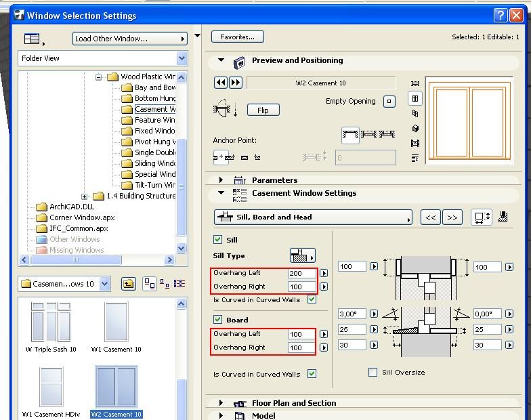Click the Flip button
The image size is (531, 420).
263,110
